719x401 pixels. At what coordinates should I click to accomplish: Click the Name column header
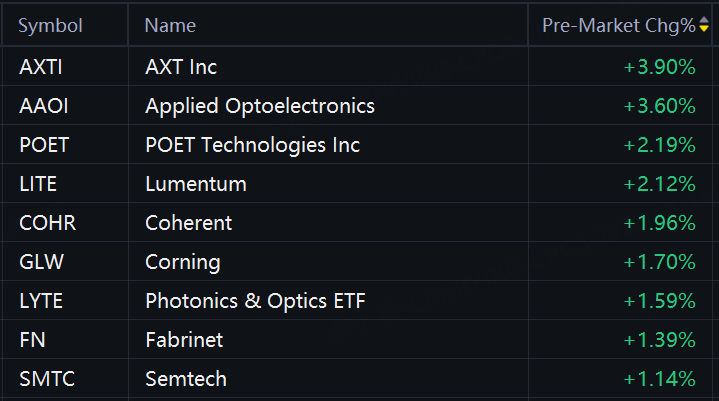(170, 26)
